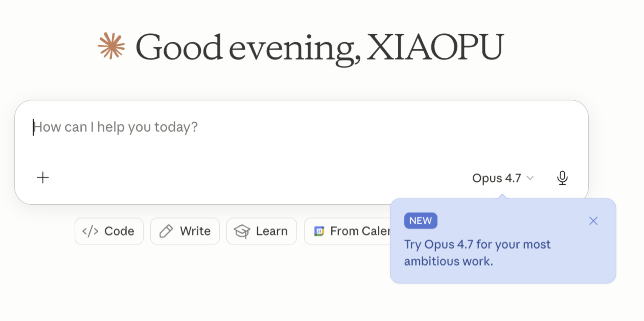The image size is (644, 321).
Task: Click the name XIAOPU in the greeting
Action: 435,47
